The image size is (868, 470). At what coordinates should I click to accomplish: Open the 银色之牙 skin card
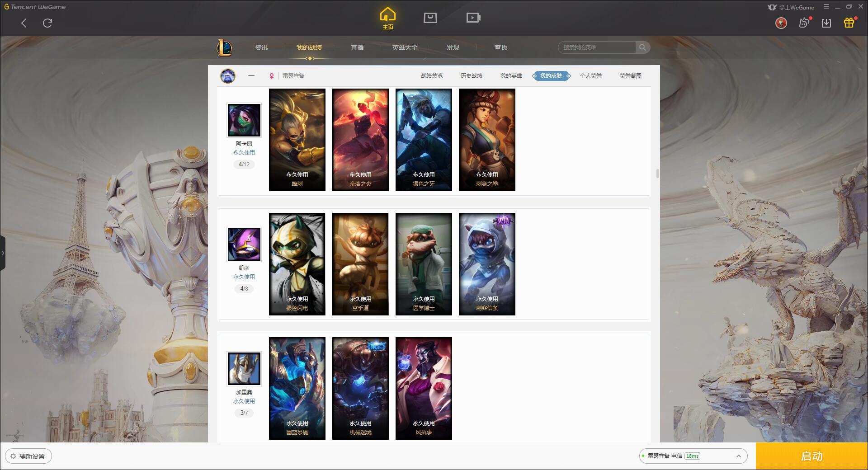tap(424, 140)
